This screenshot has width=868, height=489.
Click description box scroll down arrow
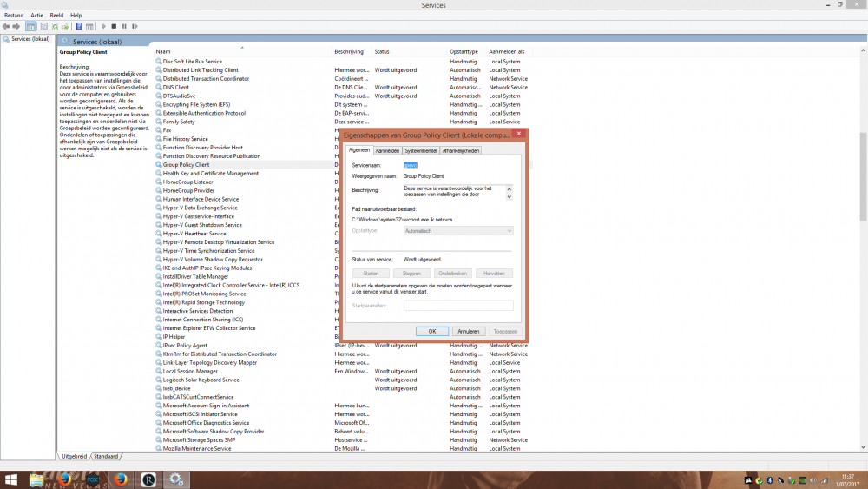pyautogui.click(x=510, y=196)
